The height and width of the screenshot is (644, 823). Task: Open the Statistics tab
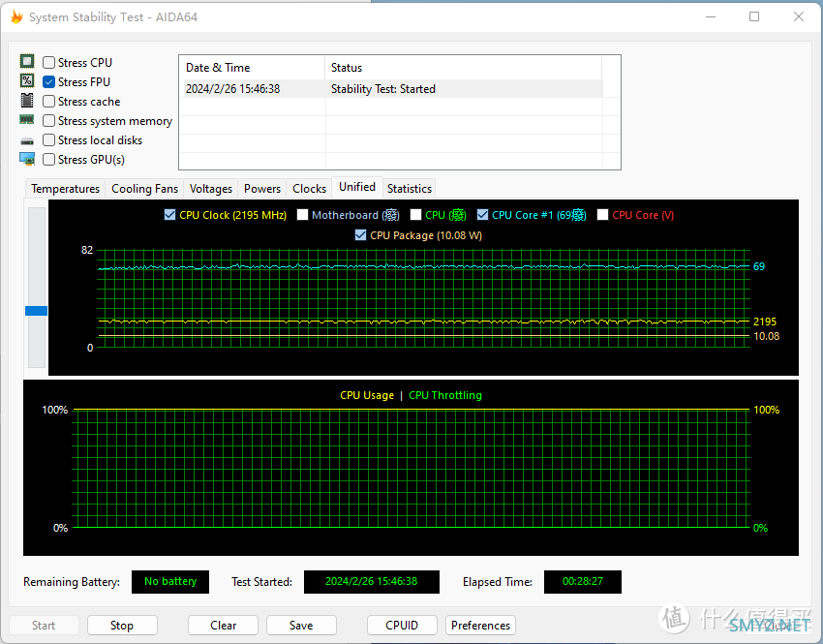coord(410,189)
